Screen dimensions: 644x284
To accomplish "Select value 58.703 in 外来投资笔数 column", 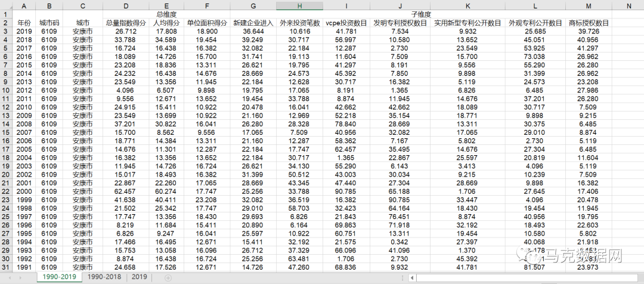I will (x=299, y=208).
